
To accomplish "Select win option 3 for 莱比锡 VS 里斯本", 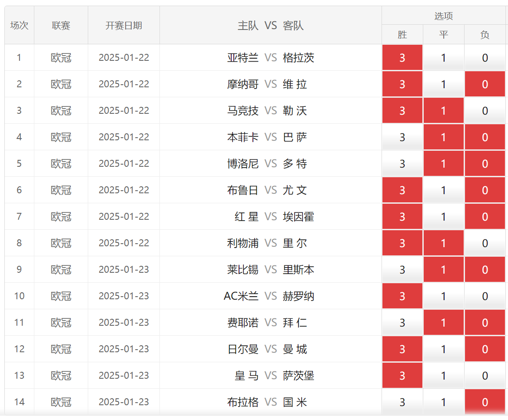I will 402,270.
